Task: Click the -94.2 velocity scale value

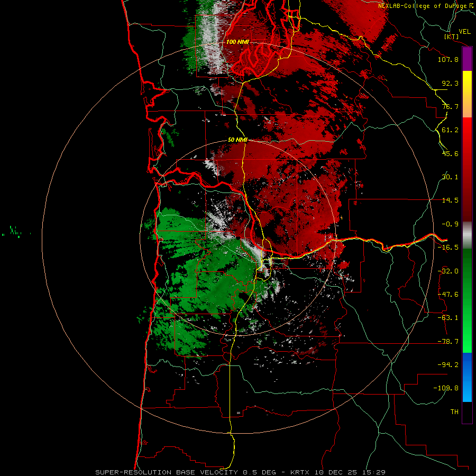Action: click(x=448, y=365)
